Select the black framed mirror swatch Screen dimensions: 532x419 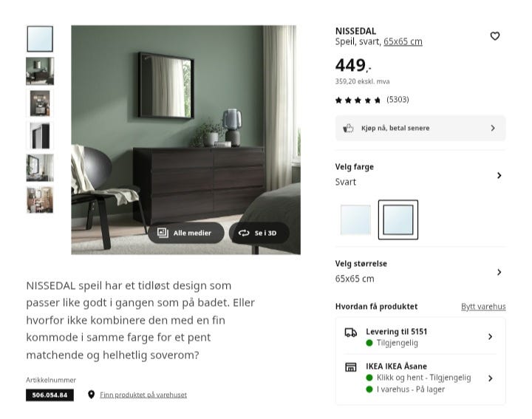(x=398, y=219)
